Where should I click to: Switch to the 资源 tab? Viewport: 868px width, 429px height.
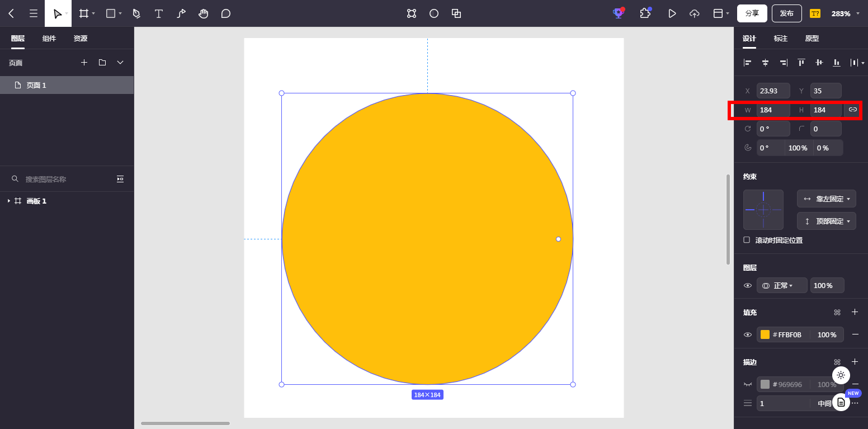[81, 39]
